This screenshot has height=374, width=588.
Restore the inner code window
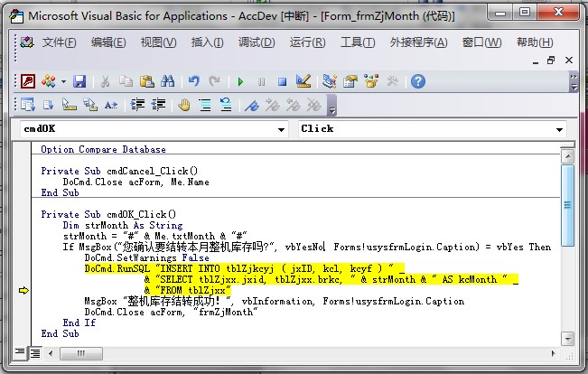(551, 60)
